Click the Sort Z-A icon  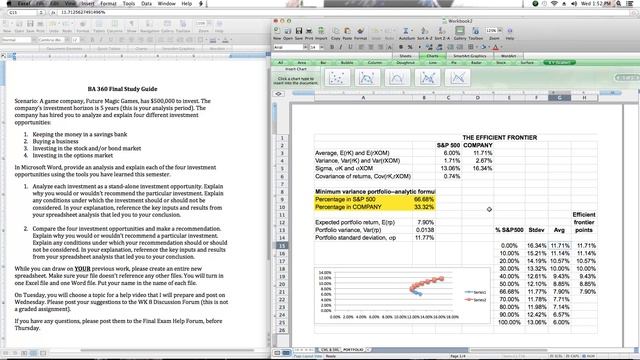(x=442, y=31)
